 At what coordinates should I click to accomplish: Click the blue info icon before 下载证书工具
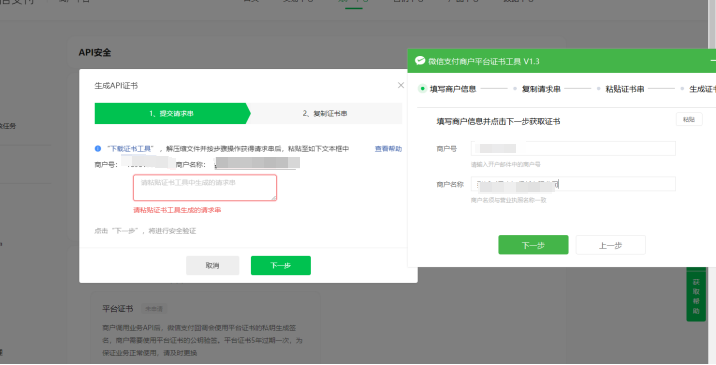pyautogui.click(x=98, y=148)
